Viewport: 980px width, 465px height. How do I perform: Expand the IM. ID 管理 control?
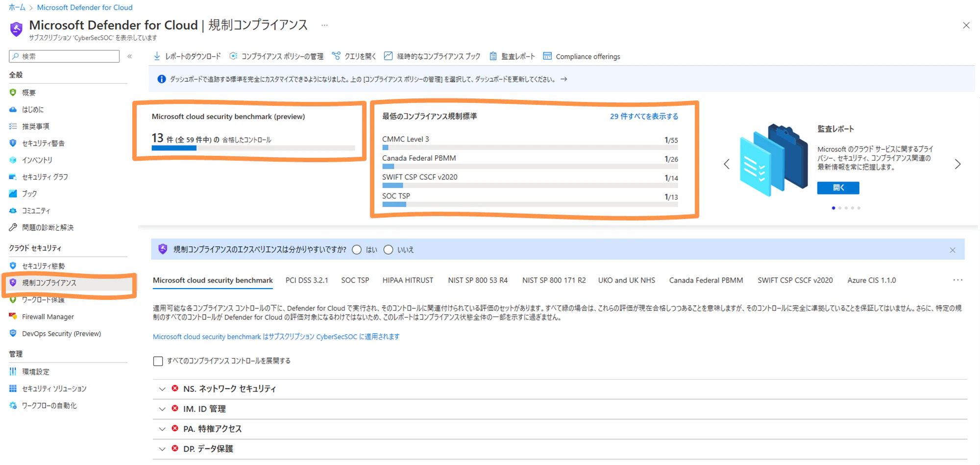tap(162, 409)
